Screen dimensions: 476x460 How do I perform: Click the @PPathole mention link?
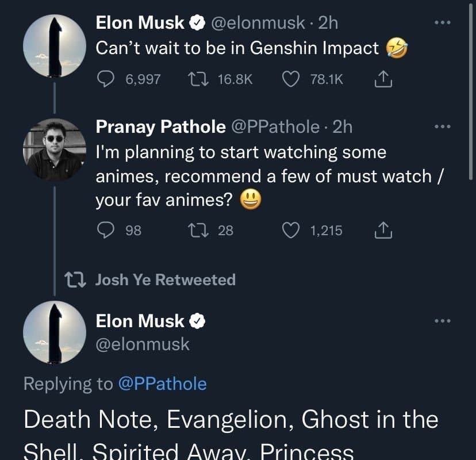tap(162, 384)
